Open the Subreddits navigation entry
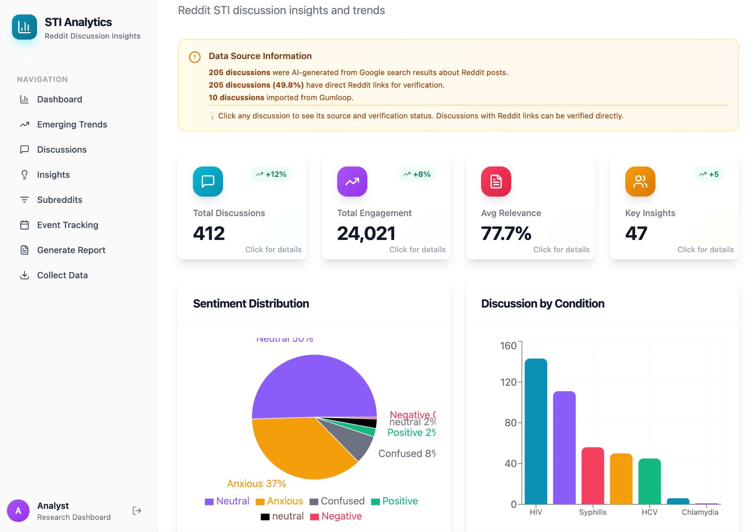The image size is (756, 532). (x=60, y=199)
